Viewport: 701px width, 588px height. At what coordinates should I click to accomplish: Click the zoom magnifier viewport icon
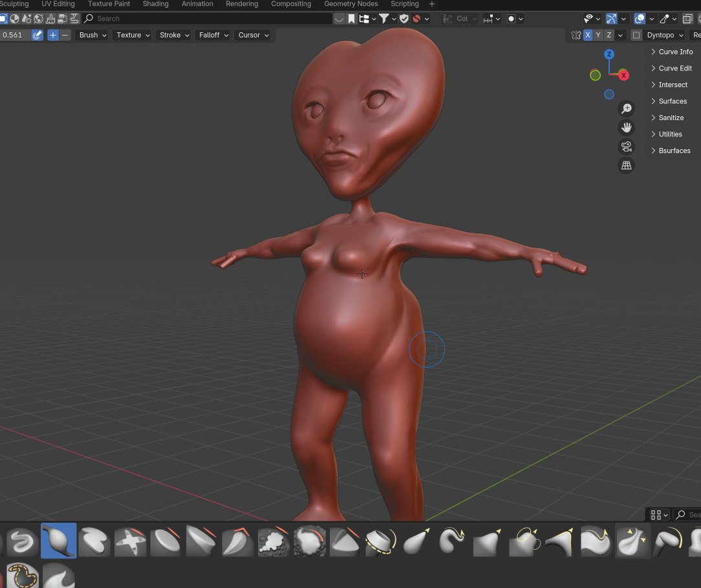(626, 109)
